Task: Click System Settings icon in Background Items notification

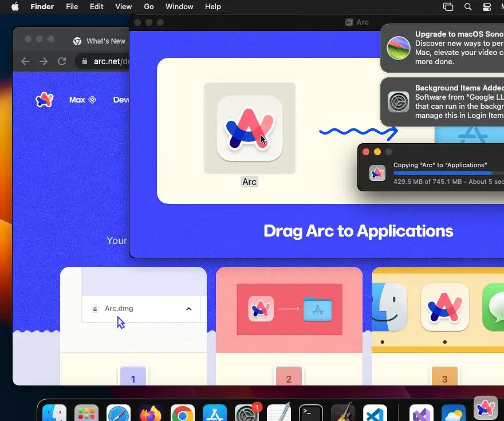Action: (398, 102)
